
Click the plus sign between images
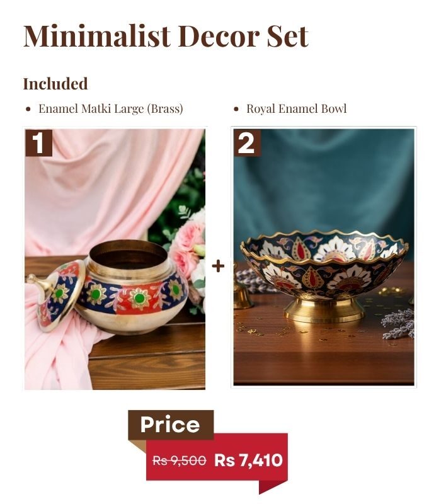(x=218, y=266)
